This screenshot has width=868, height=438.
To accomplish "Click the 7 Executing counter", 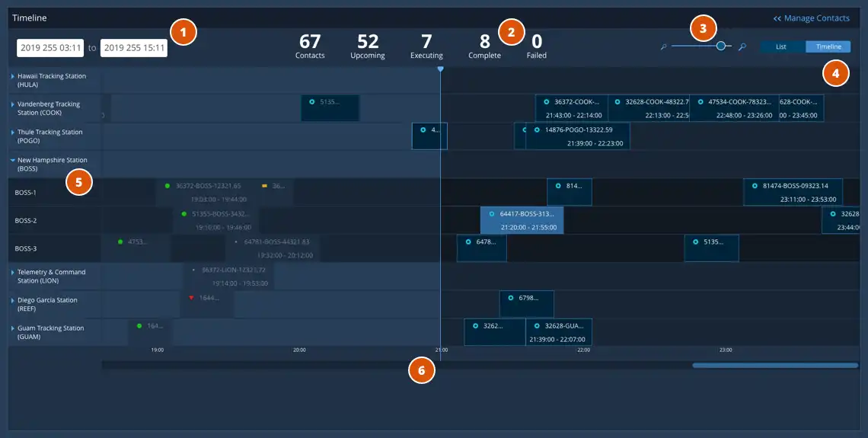I will (x=426, y=46).
